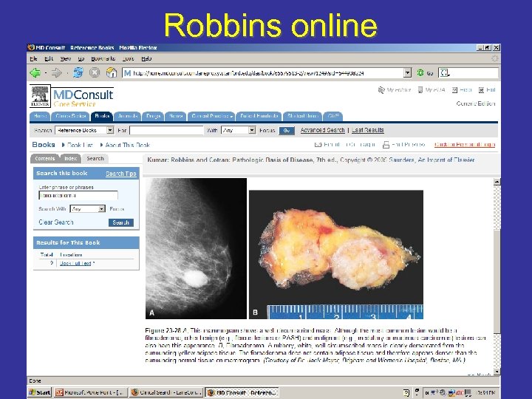Open the File menu
This screenshot has width=532, height=399.
[x=33, y=58]
